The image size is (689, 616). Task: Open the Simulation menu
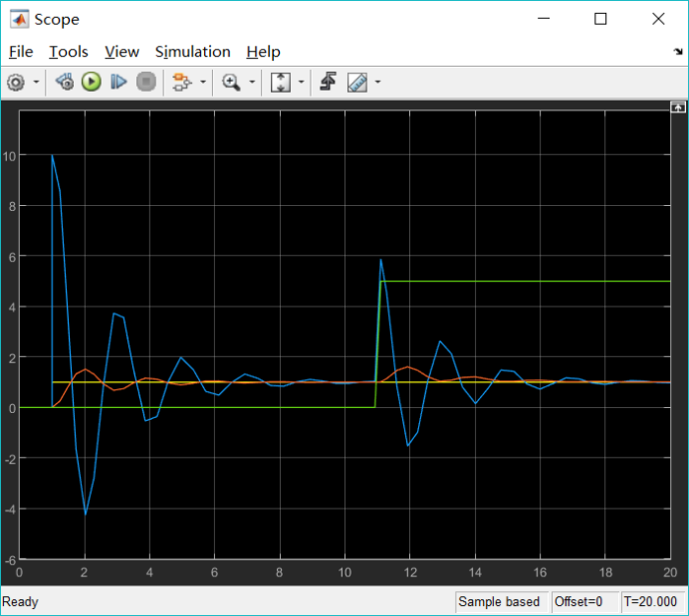[x=192, y=52]
